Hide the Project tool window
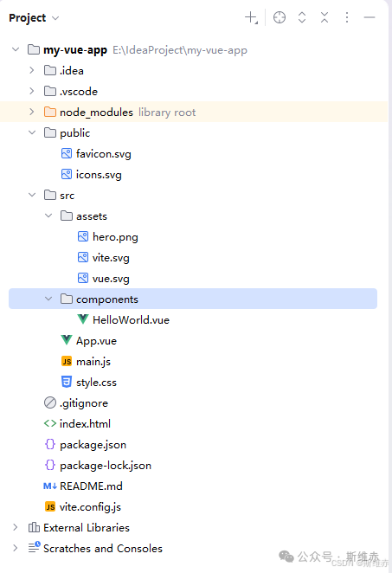The width and height of the screenshot is (392, 573). [370, 17]
